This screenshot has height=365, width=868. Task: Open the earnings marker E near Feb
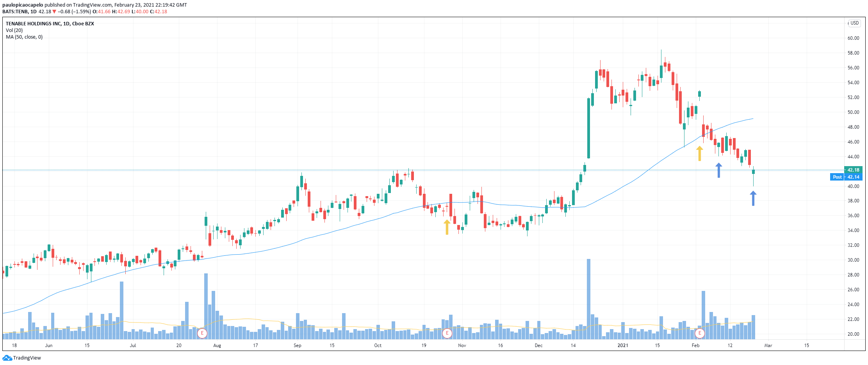(700, 333)
